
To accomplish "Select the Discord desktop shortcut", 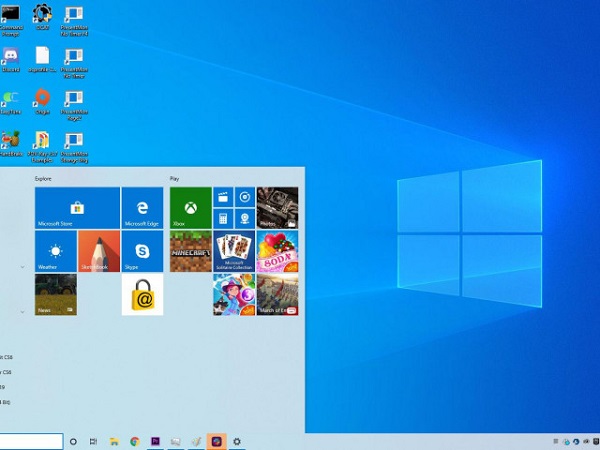I will 11,60.
